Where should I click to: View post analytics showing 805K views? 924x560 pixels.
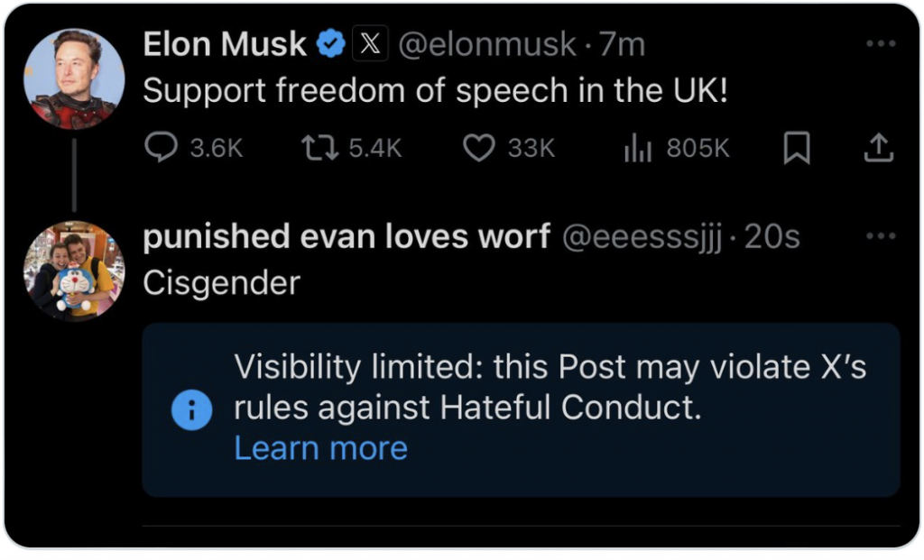(637, 149)
